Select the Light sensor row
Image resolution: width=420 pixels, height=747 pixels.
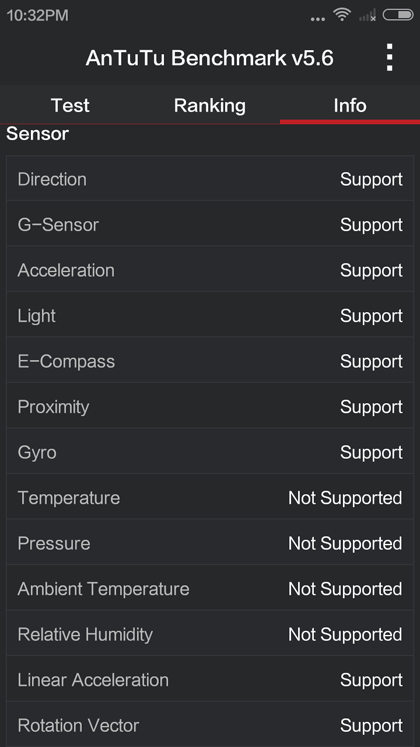click(210, 315)
